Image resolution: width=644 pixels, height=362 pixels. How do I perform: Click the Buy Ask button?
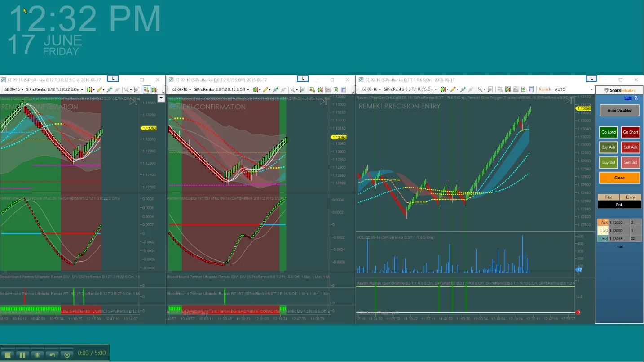coord(609,147)
